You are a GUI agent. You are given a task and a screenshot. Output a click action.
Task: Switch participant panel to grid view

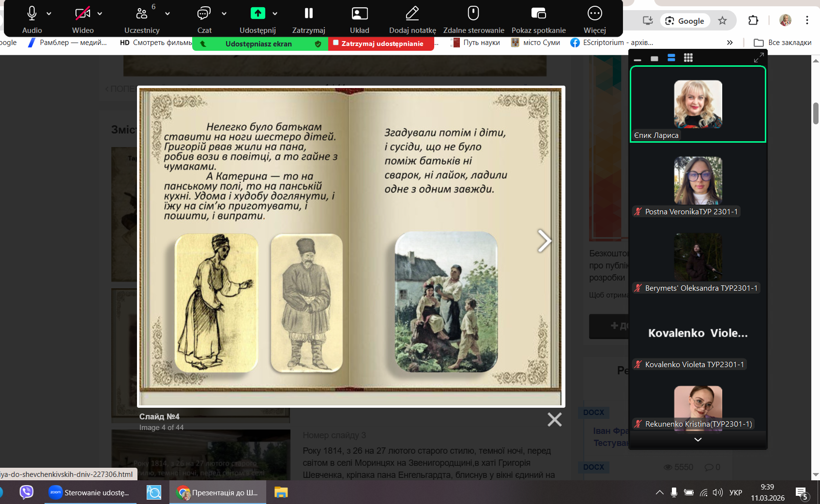pyautogui.click(x=688, y=58)
